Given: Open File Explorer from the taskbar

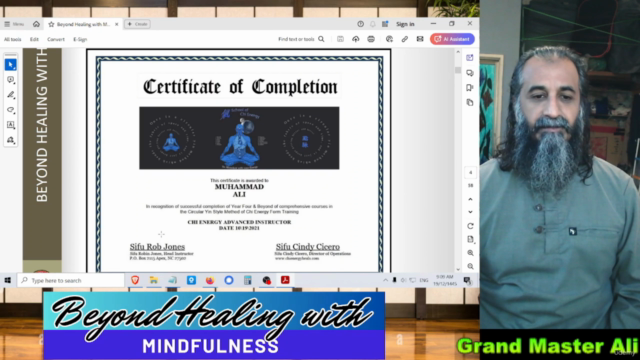Looking at the screenshot, I should [154, 280].
